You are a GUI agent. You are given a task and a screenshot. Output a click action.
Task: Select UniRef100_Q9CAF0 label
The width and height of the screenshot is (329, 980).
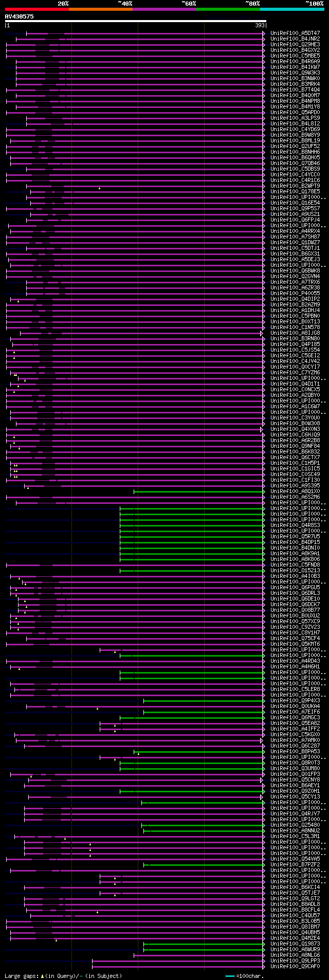coord(295,967)
